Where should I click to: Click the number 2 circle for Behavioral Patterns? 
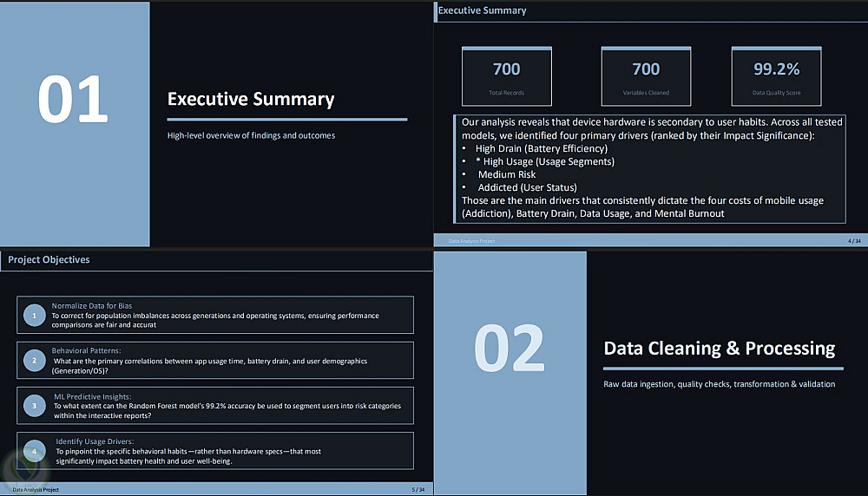coord(35,361)
